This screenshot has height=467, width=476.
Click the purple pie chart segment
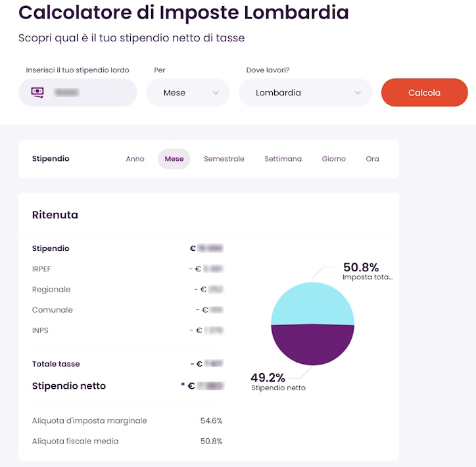pos(312,345)
